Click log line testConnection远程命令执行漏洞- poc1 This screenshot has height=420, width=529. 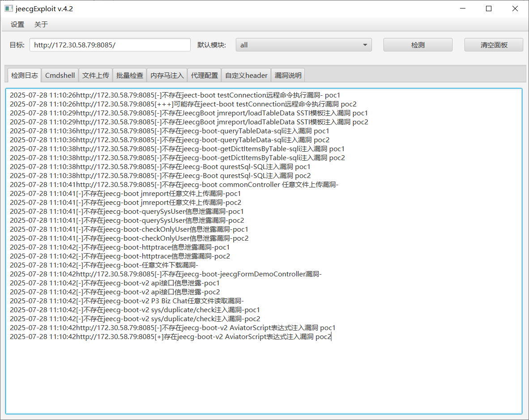[x=175, y=95]
